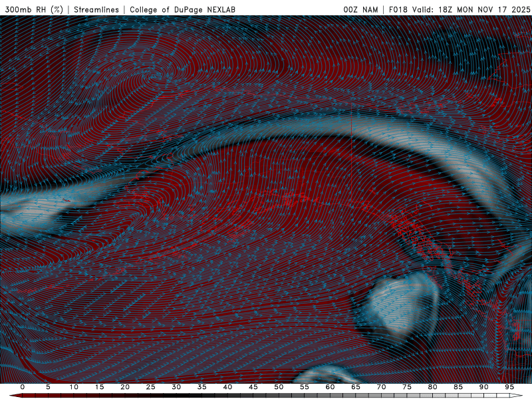This screenshot has height=399, width=532.
Task: Click the "0" value on color scale
Action: tap(23, 387)
